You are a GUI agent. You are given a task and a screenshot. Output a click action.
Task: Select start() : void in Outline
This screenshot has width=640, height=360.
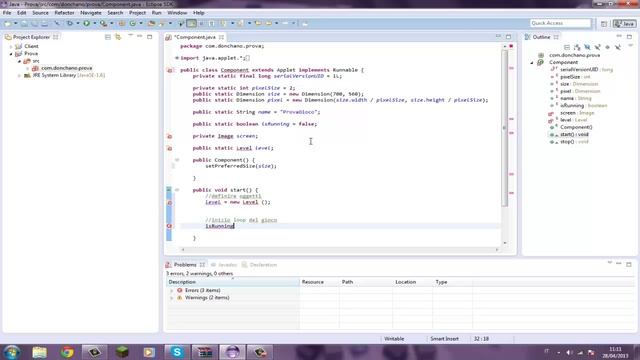574,135
